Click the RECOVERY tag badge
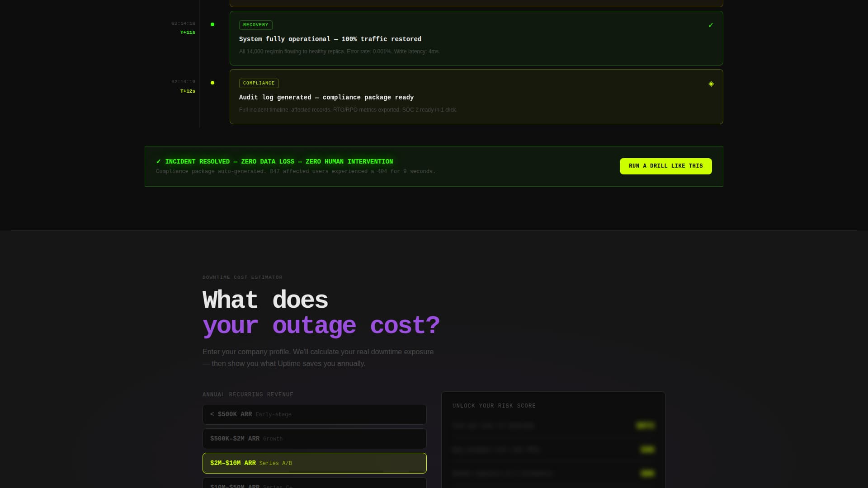The width and height of the screenshot is (868, 488). 256,25
